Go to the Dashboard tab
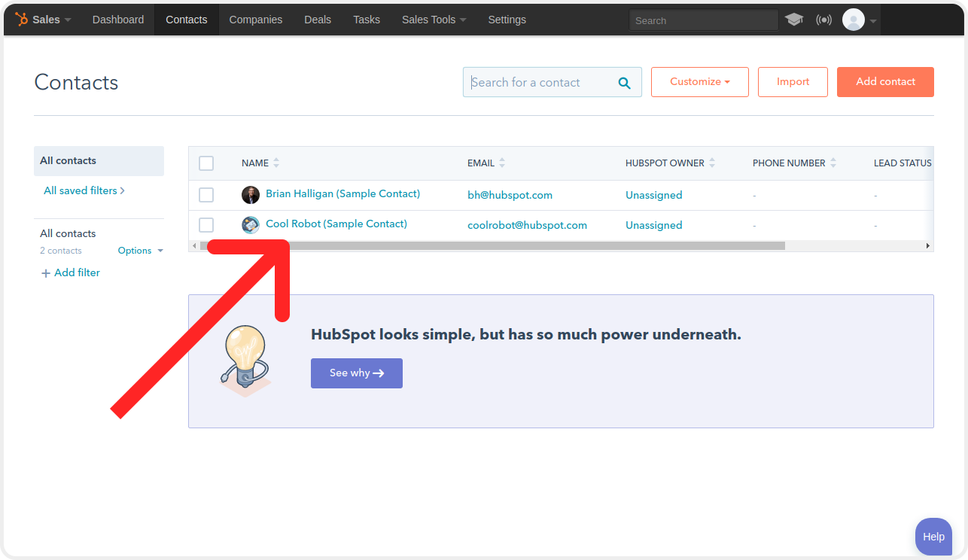Screen dimensions: 968x560 pyautogui.click(x=118, y=20)
